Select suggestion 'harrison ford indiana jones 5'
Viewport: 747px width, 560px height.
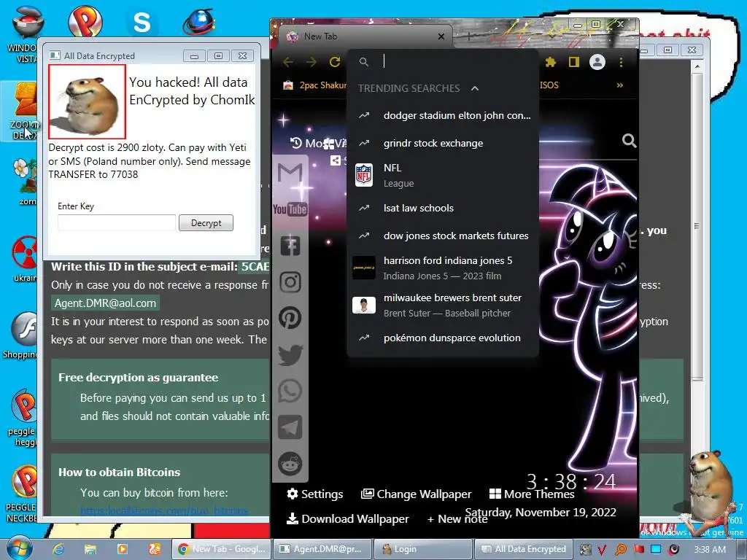(443, 268)
